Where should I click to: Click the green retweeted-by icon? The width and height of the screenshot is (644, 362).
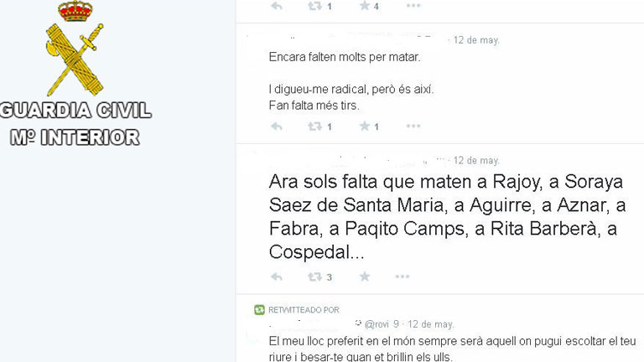click(x=259, y=310)
